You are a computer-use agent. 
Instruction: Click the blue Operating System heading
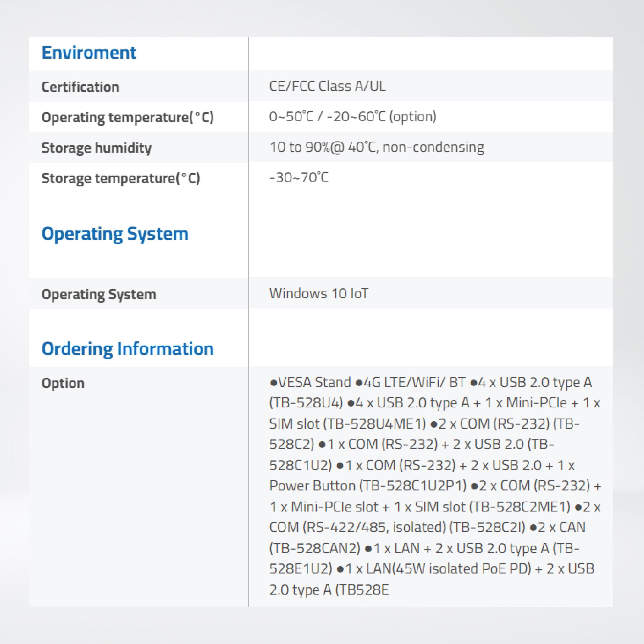click(115, 234)
